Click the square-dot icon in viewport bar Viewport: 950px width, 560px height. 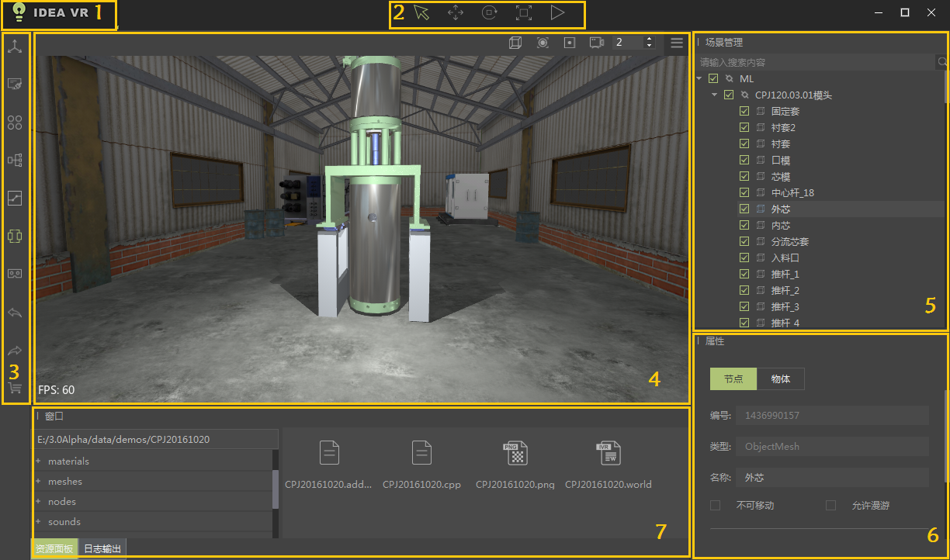569,43
